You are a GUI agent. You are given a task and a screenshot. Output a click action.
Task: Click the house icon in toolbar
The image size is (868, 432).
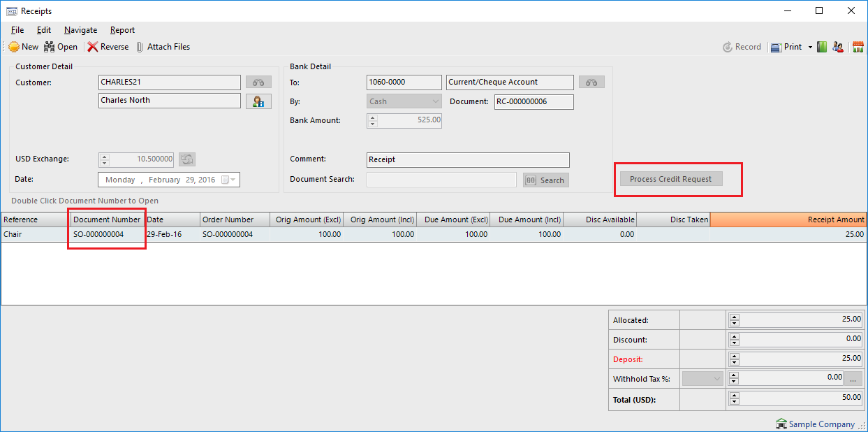858,47
